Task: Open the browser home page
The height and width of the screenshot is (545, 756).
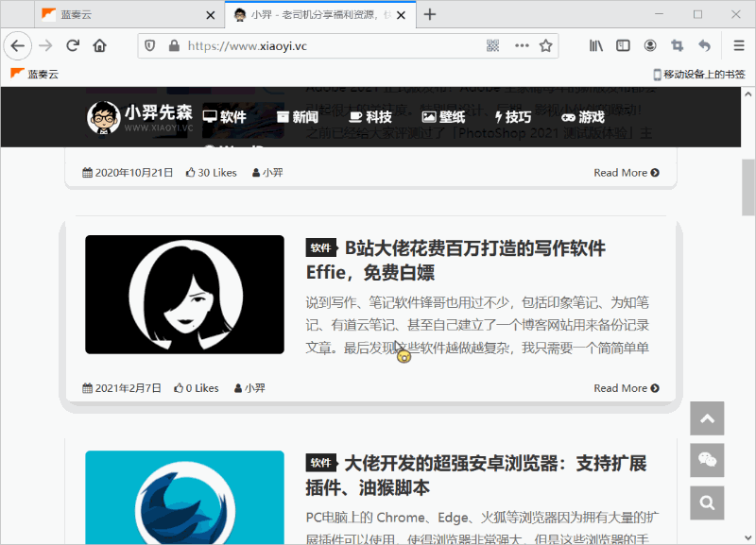Action: [x=100, y=45]
